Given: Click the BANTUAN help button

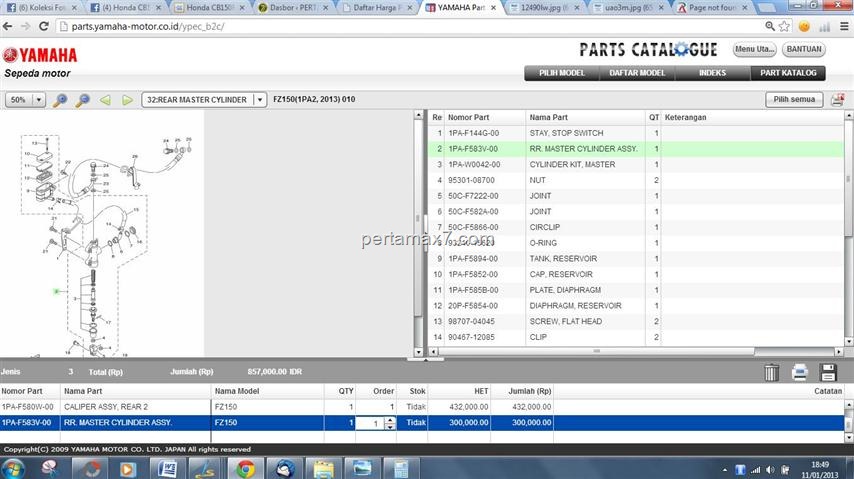Looking at the screenshot, I should point(804,49).
